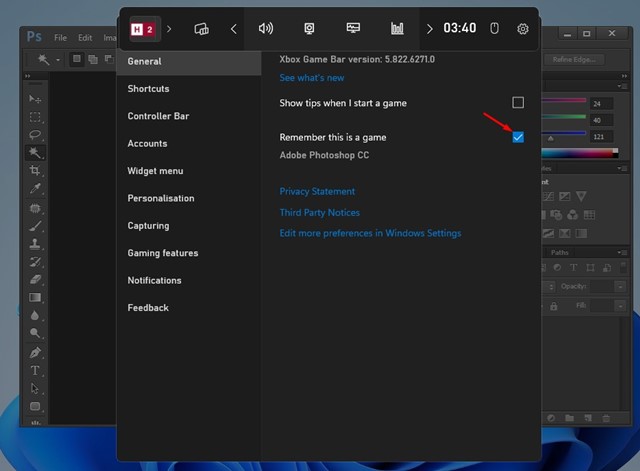Enable Show tips when I start a game
Screen dimensions: 640x471
click(518, 102)
